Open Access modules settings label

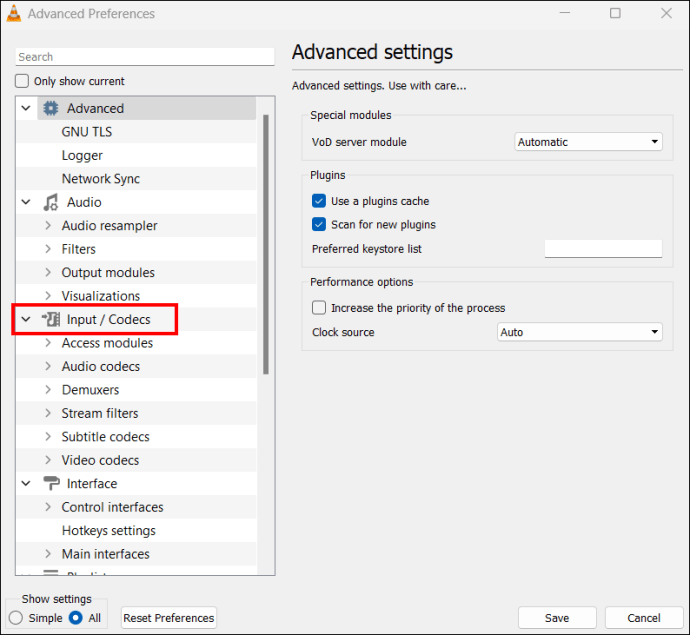pos(107,342)
